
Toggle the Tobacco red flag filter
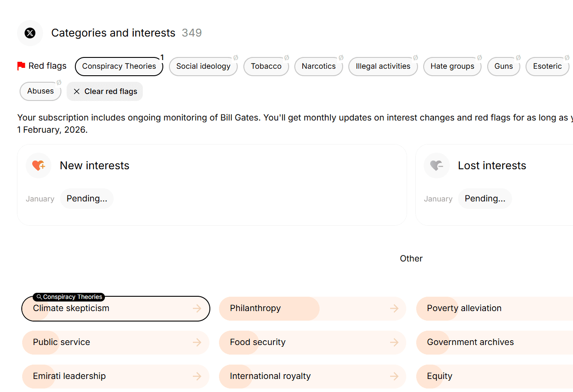266,67
